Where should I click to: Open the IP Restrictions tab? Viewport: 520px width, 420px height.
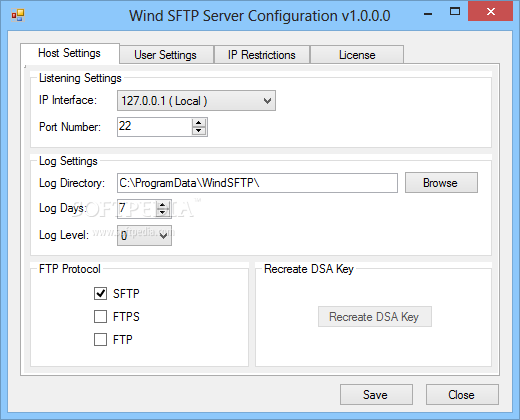tap(262, 55)
